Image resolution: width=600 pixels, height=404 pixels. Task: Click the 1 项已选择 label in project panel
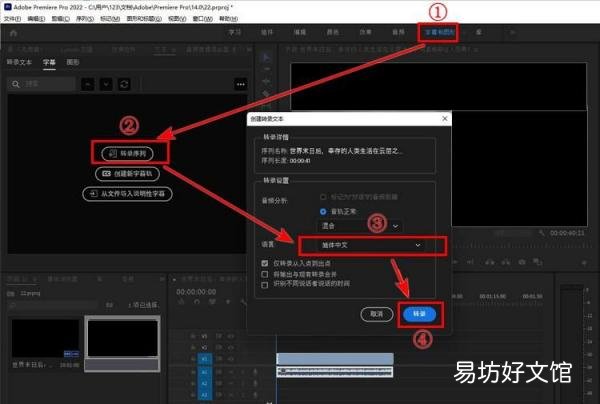pyautogui.click(x=142, y=305)
